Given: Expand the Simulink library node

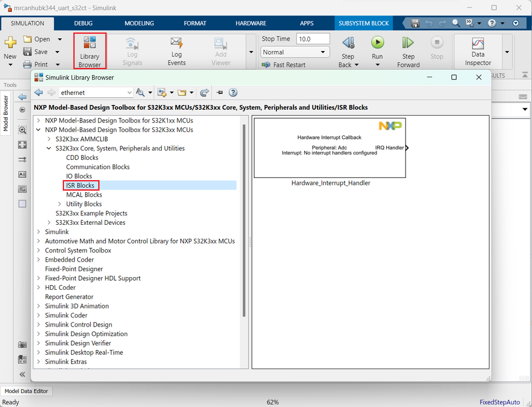Looking at the screenshot, I should coord(38,232).
